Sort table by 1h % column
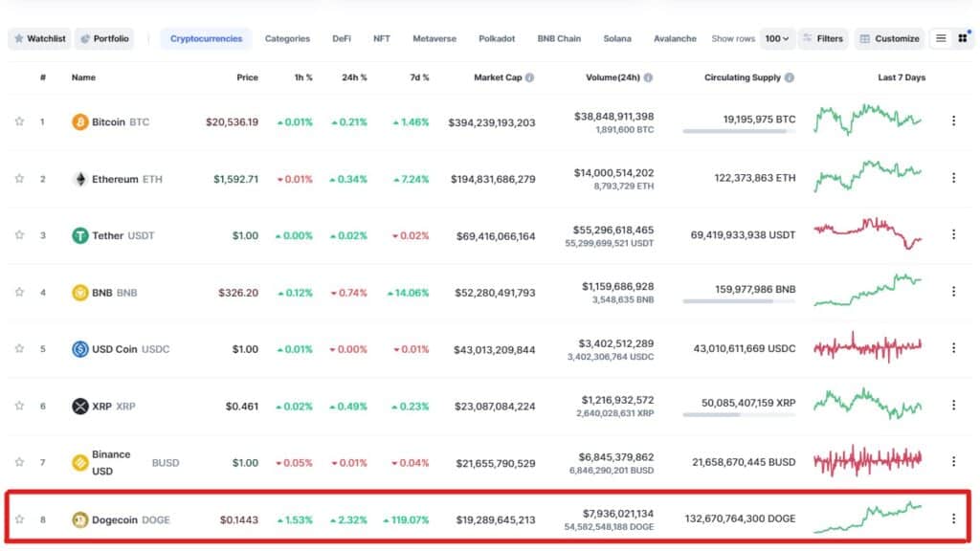Viewport: 980px width, 551px height. pos(303,77)
